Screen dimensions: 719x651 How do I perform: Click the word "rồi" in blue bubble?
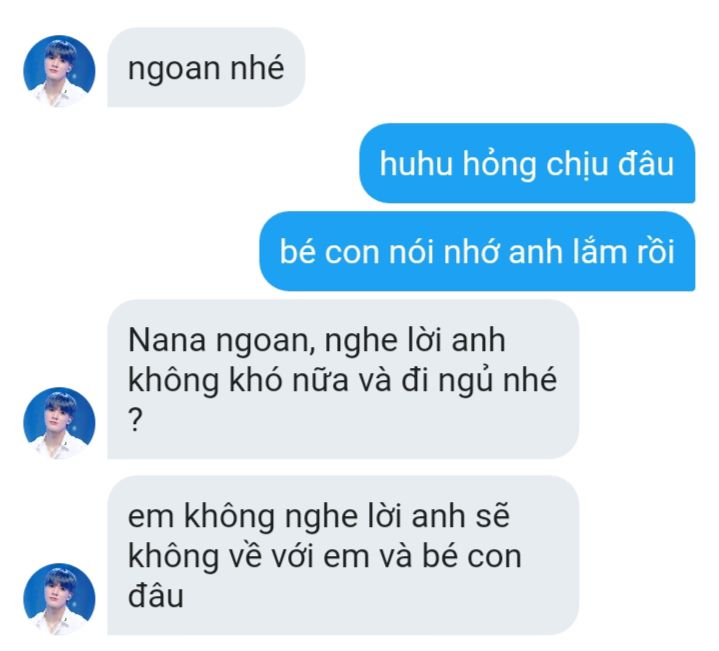coord(656,252)
